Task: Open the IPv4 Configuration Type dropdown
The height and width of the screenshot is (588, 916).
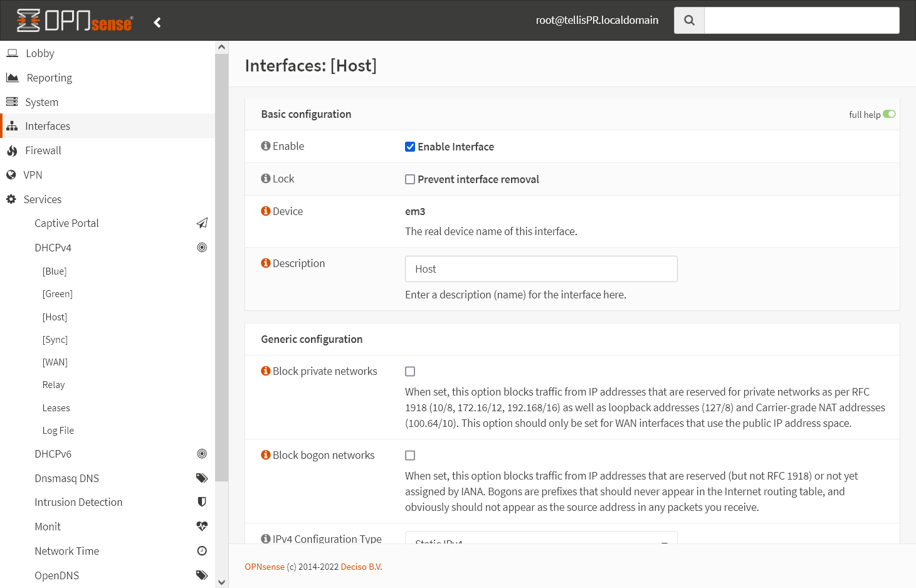Action: [541, 539]
